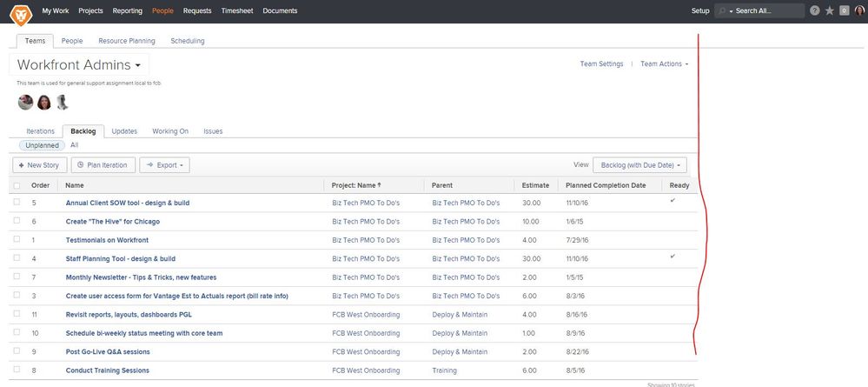The height and width of the screenshot is (387, 868).
Task: Check the box for Post Go-Live Q&A sessions
Action: 17,351
